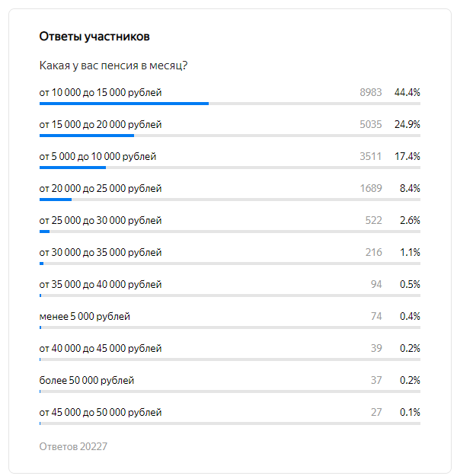Select the 'от 5 000 до 10 000 рублей' option
This screenshot has height=476, width=457.
(x=97, y=156)
